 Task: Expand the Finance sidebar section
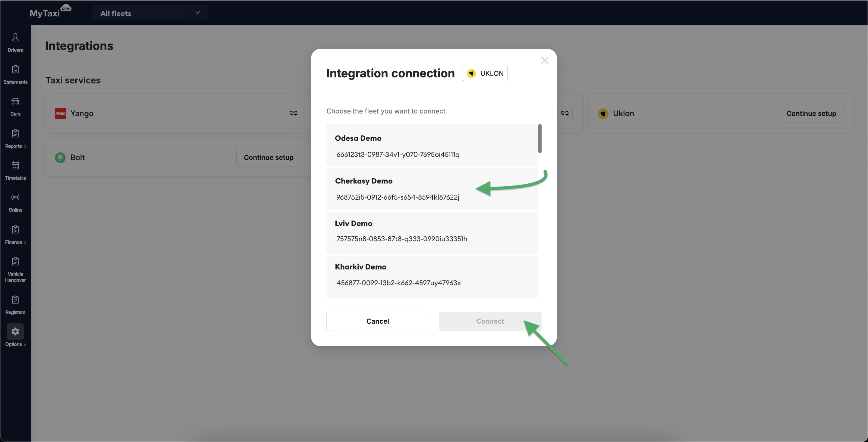click(x=15, y=235)
